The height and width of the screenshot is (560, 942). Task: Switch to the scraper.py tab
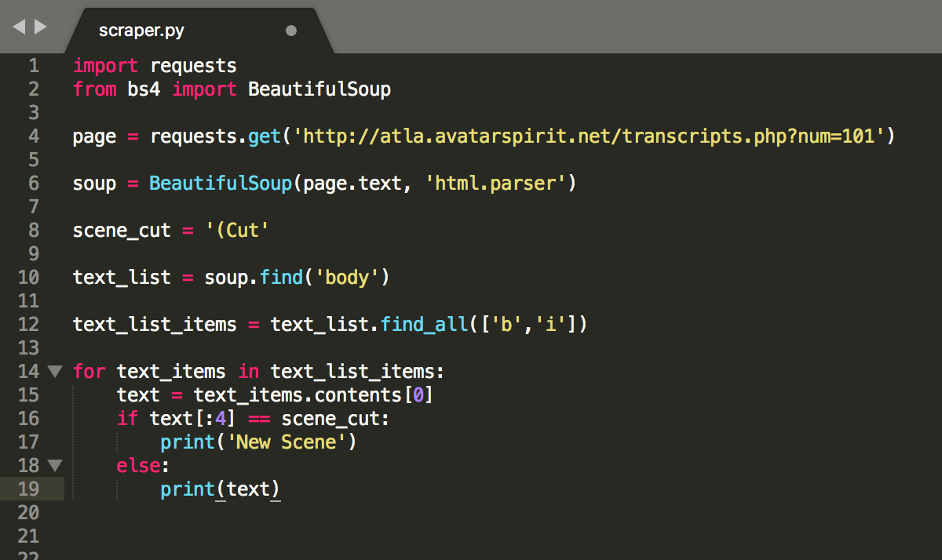(142, 31)
